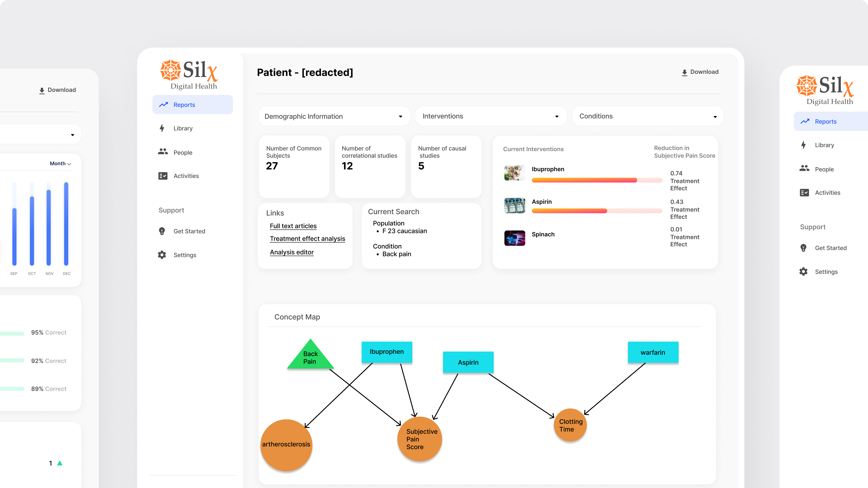Click Activities icon in right-side window
The image size is (868, 488).
coord(804,193)
